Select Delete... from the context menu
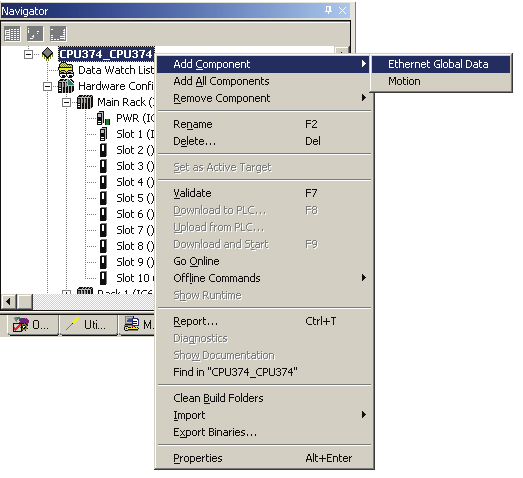 263,141
